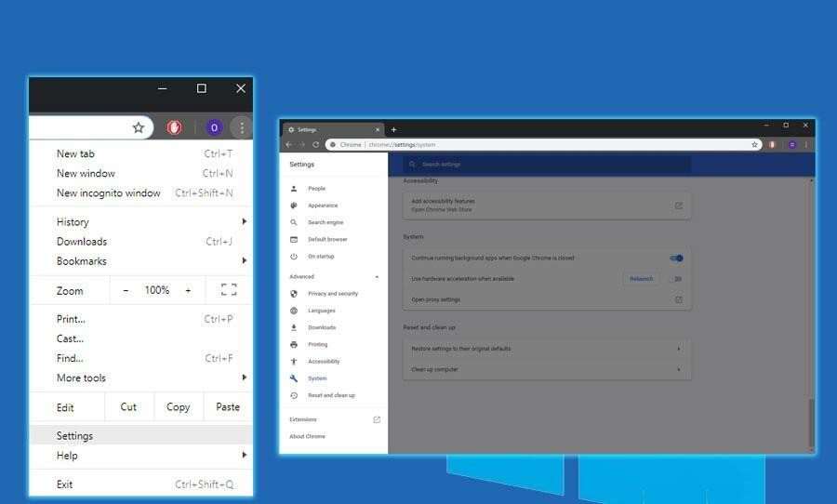Click the open icon beside Open proxy settings
The image size is (837, 504).
[x=678, y=299]
